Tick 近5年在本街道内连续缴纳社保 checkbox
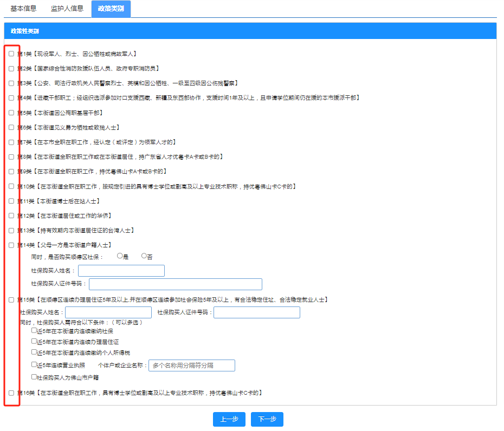504x431 pixels. pos(34,330)
